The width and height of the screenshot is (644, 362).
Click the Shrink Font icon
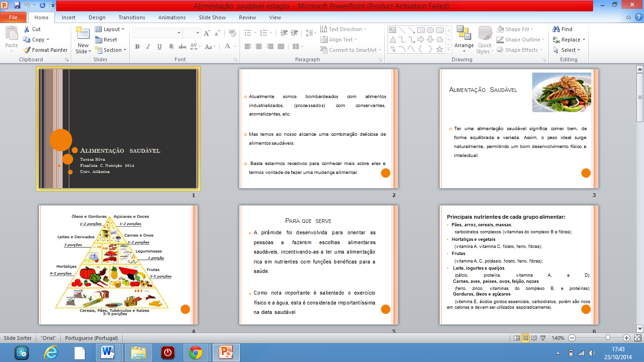pos(217,33)
